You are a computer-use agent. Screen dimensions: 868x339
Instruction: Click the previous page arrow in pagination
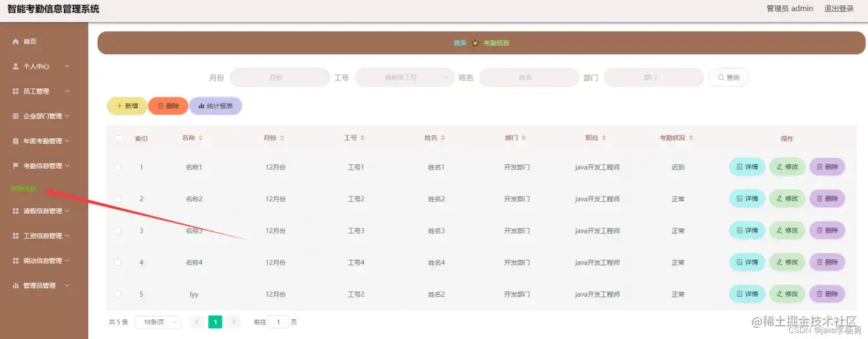(x=196, y=322)
